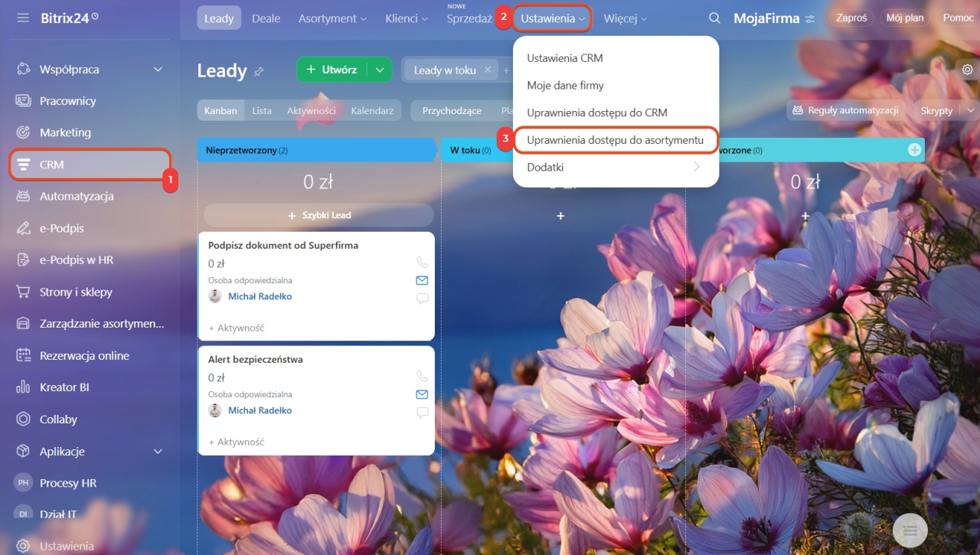Screen dimensions: 980x555
Task: Expand the Aplikacje sidebar section
Action: click(158, 452)
